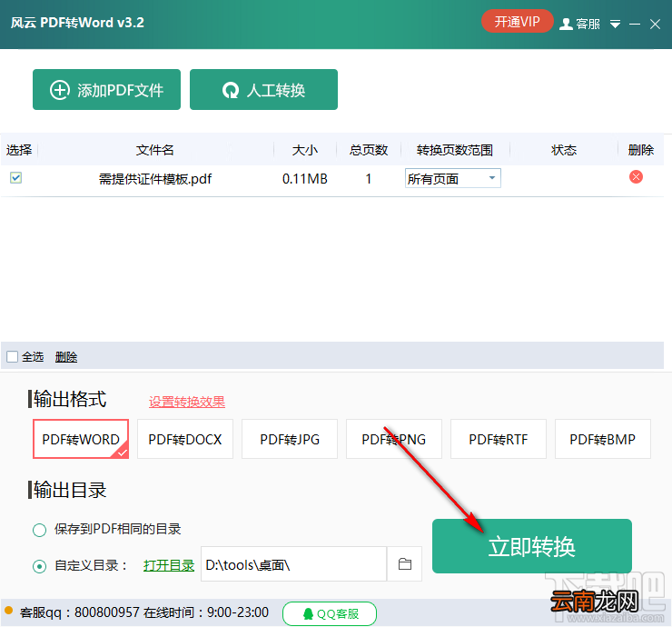
Task: Tick the 全选 checkbox
Action: pos(13,356)
